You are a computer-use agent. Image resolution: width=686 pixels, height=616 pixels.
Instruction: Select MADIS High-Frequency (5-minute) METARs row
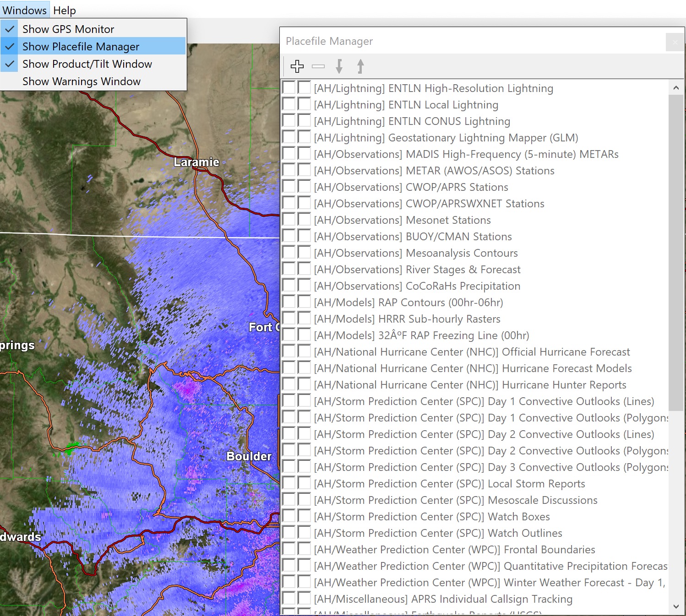[474, 154]
